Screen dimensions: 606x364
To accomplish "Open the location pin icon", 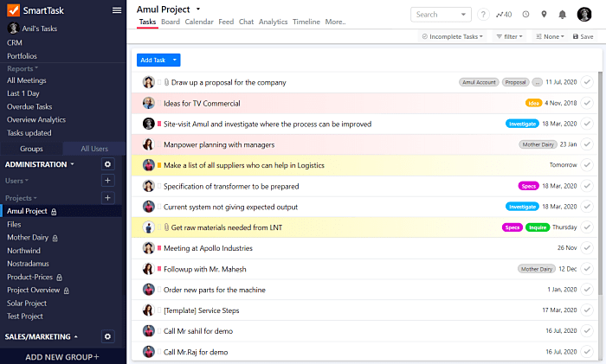I will point(544,15).
